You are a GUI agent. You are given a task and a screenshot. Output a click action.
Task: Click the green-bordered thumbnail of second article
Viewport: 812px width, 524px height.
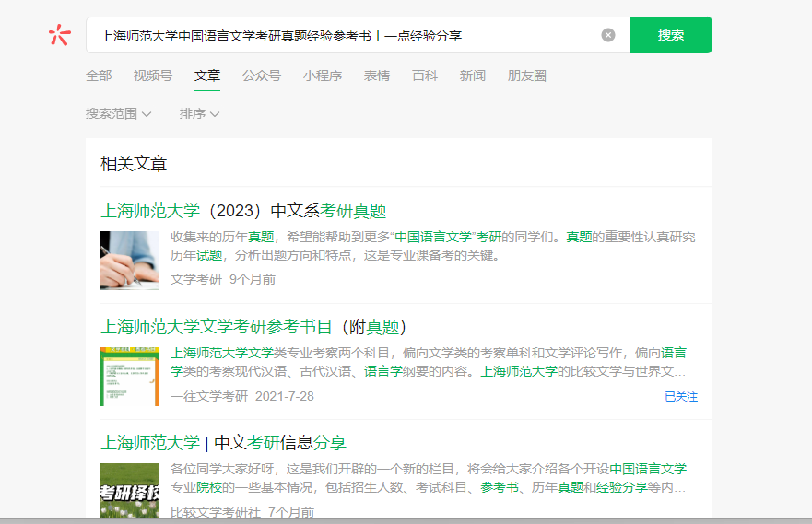click(x=130, y=377)
